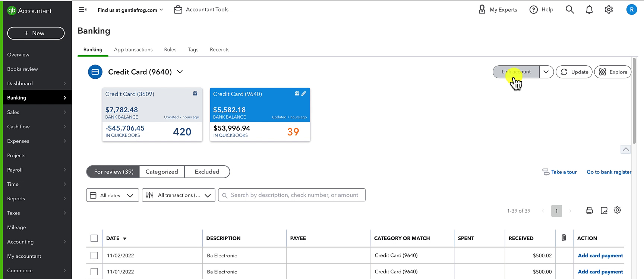
Task: Open the All dates filter dropdown
Action: click(x=113, y=195)
